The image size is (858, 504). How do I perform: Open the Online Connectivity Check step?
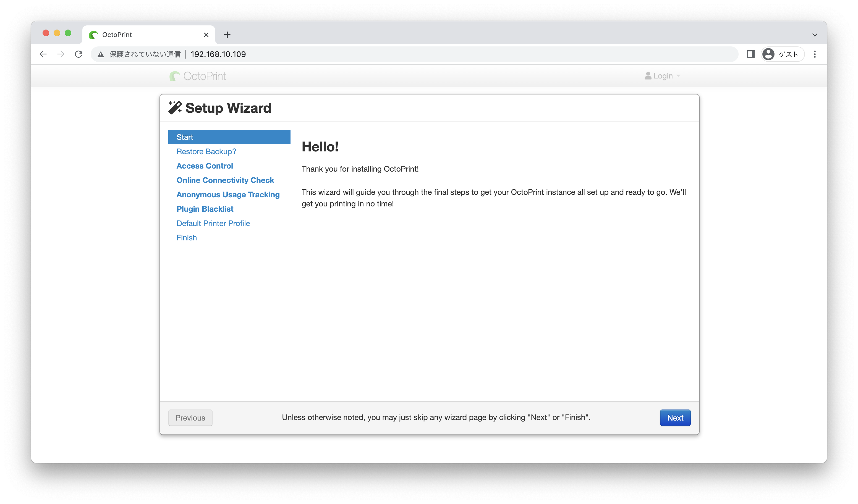225,180
